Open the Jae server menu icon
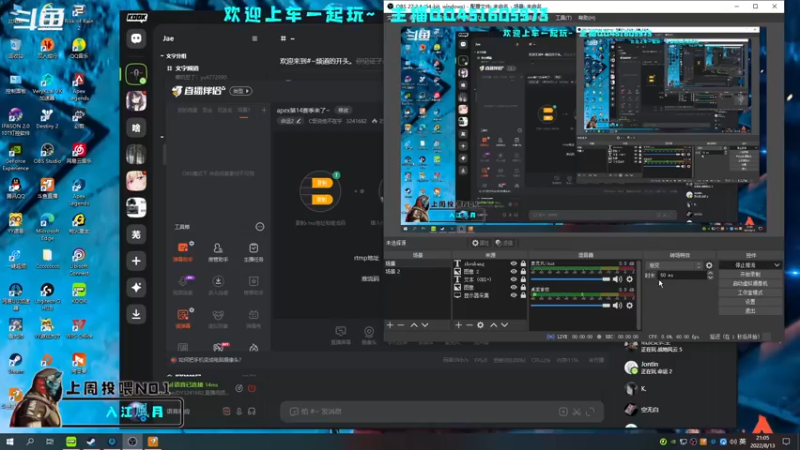 pos(255,38)
